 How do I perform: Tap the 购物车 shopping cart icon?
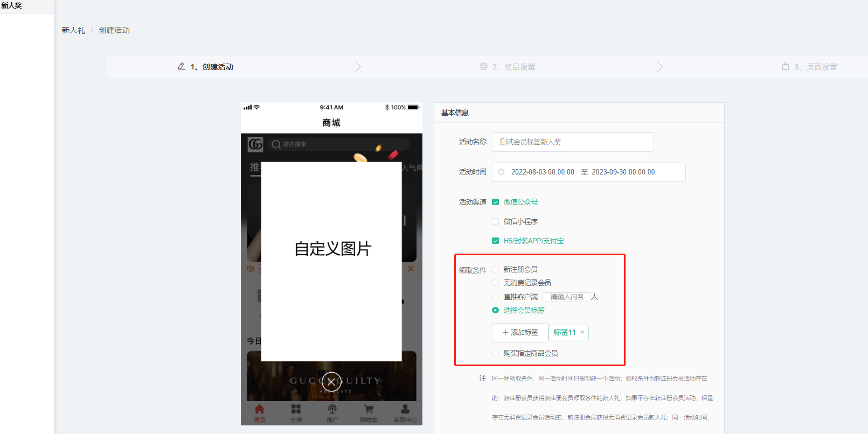click(x=369, y=410)
